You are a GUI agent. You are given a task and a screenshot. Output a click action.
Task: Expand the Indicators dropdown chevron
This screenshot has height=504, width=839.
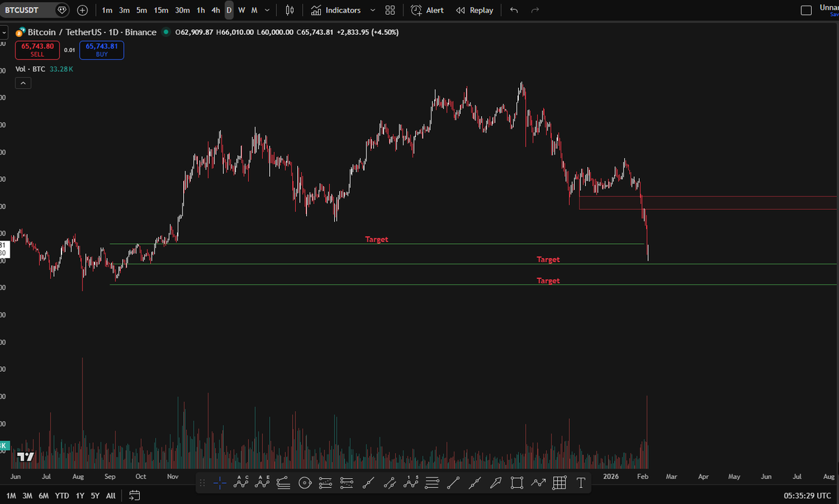pyautogui.click(x=373, y=10)
